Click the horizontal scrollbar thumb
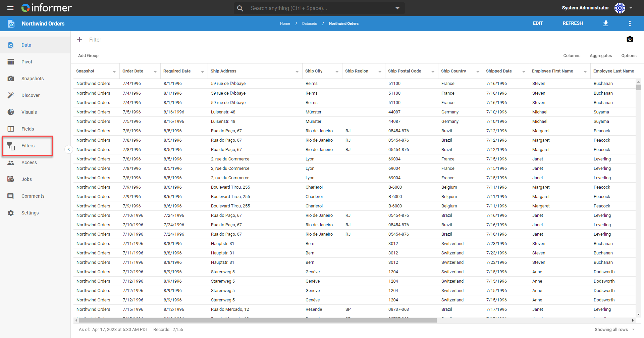The width and height of the screenshot is (644, 338). click(x=258, y=321)
